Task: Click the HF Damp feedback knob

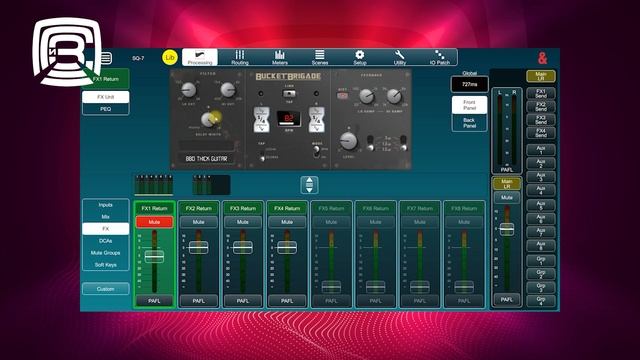Action: coord(394,96)
